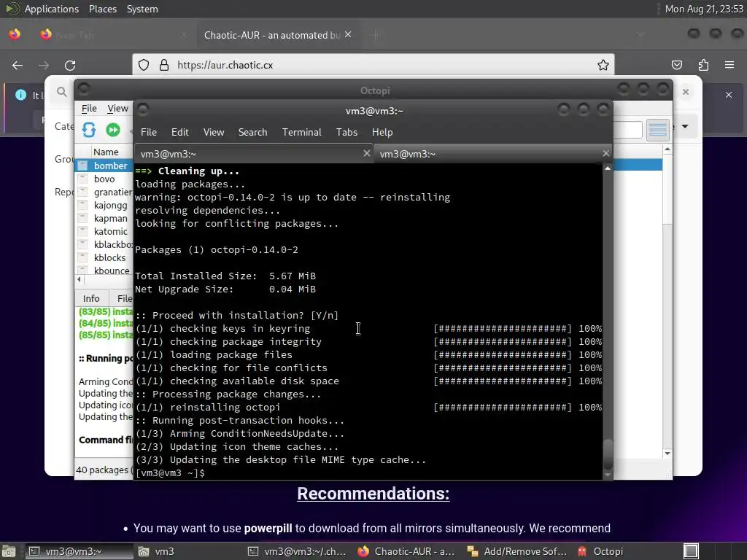Screen dimensions: 747x560
Task: Click the info icon in notification bar
Action: [20, 95]
